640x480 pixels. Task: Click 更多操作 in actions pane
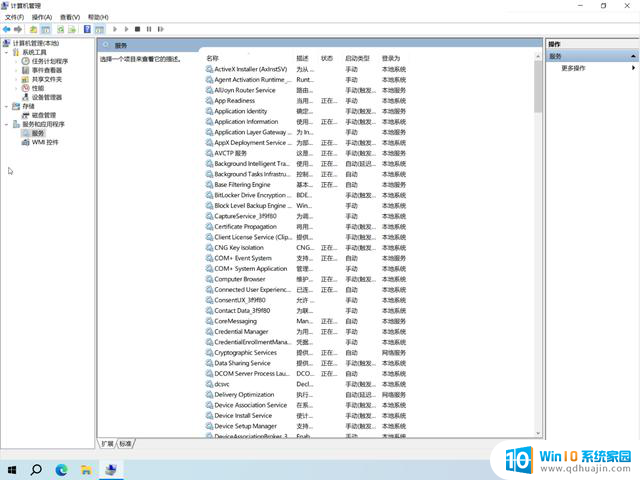click(x=573, y=68)
